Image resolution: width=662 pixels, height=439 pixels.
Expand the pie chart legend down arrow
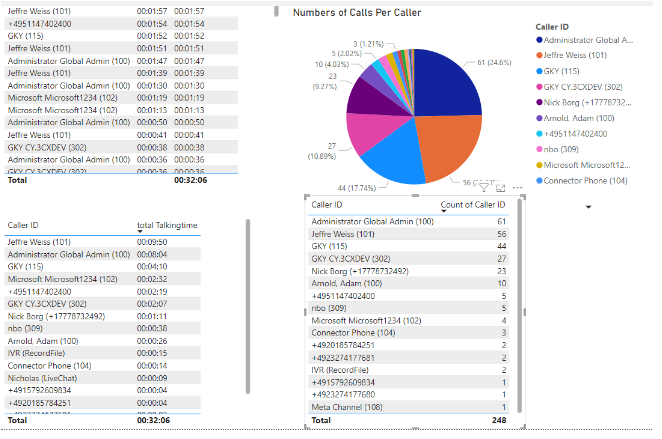[588, 207]
